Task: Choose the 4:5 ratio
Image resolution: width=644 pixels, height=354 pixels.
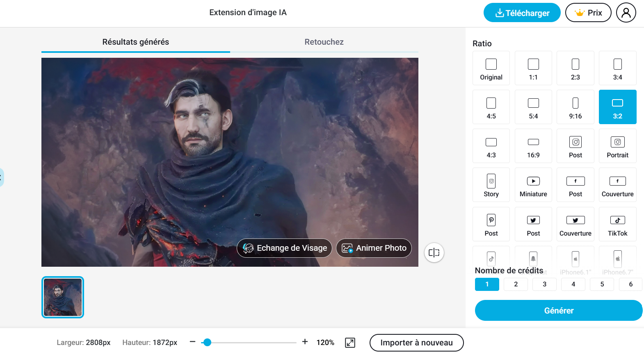Action: coord(491,107)
